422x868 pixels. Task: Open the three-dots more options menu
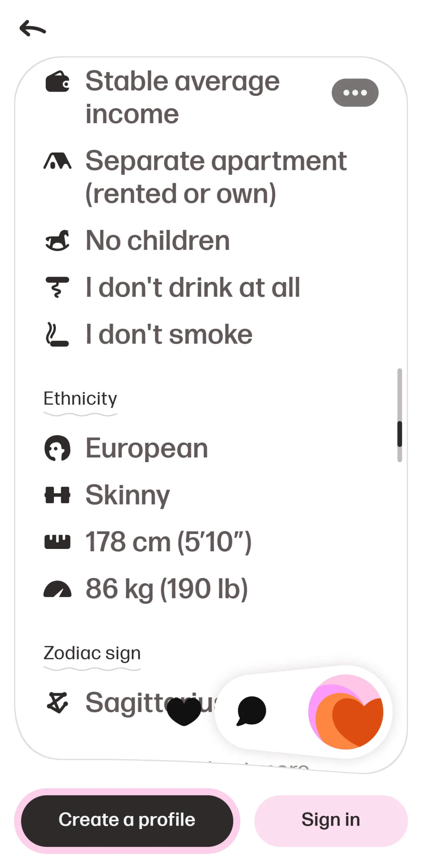355,93
